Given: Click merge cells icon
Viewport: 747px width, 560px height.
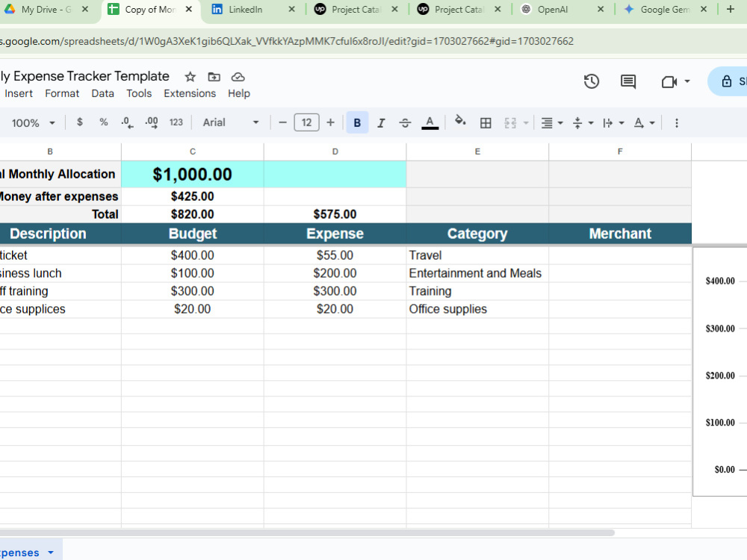Looking at the screenshot, I should [x=510, y=123].
